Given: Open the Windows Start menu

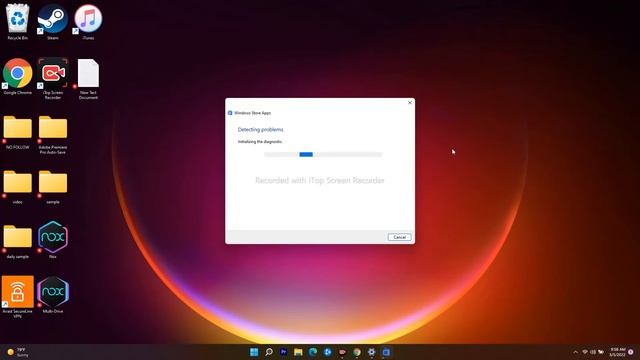Looking at the screenshot, I should pyautogui.click(x=254, y=352).
